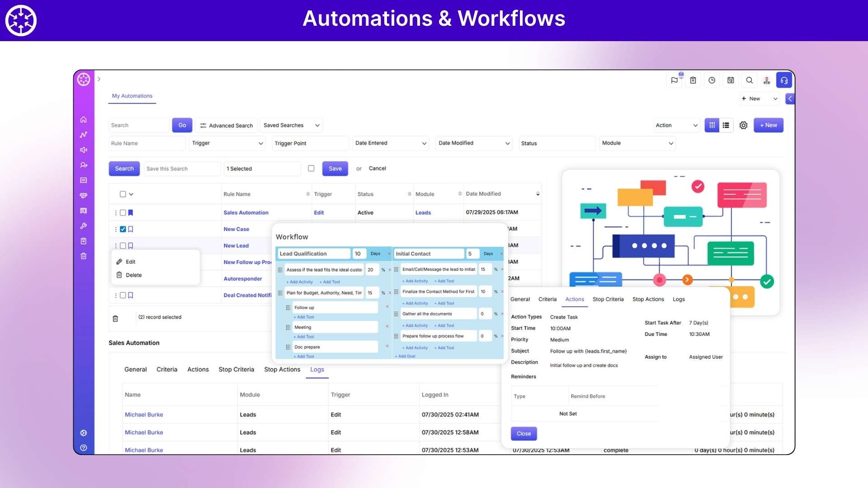The width and height of the screenshot is (868, 488).
Task: Open the settings gear near + New button
Action: click(743, 125)
